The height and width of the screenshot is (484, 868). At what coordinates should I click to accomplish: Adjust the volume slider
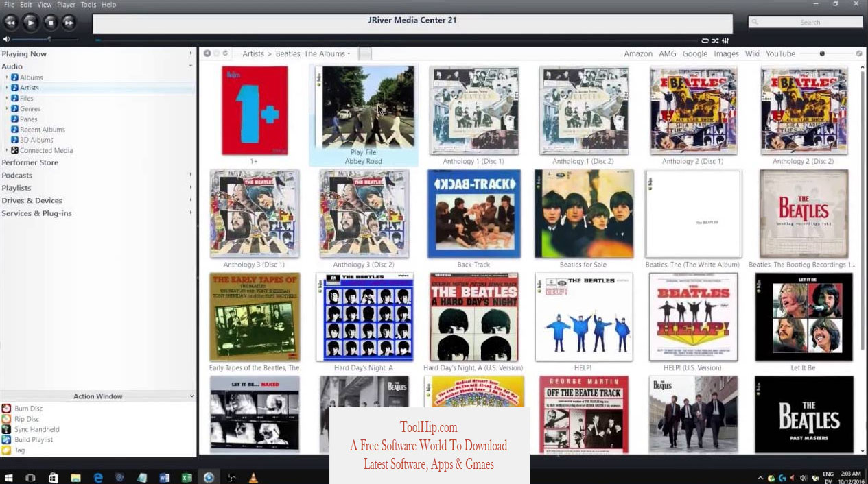[x=45, y=40]
